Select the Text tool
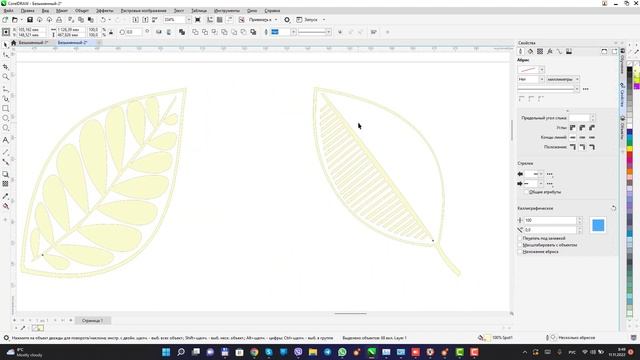Screen dimensions: 640x360 [5, 140]
